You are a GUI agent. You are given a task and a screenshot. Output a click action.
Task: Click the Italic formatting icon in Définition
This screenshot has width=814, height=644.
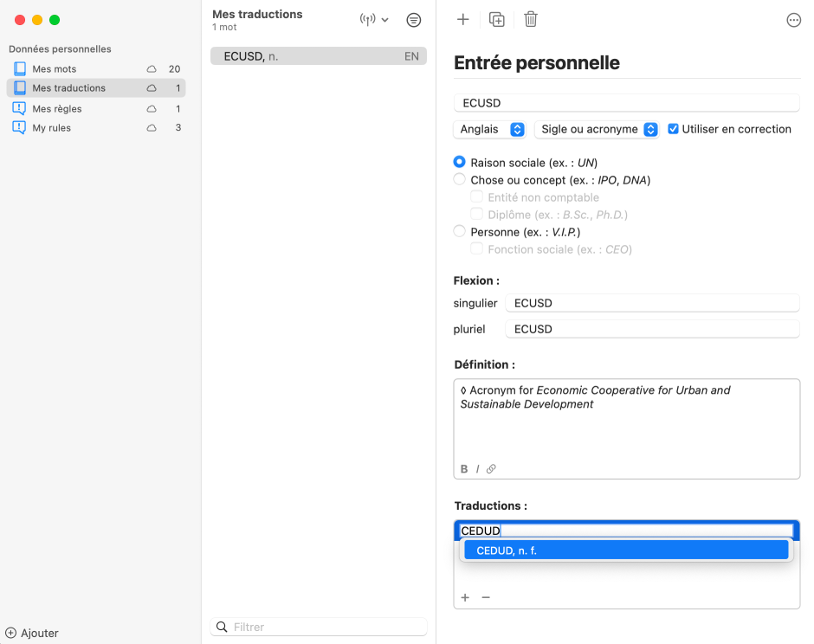point(477,469)
